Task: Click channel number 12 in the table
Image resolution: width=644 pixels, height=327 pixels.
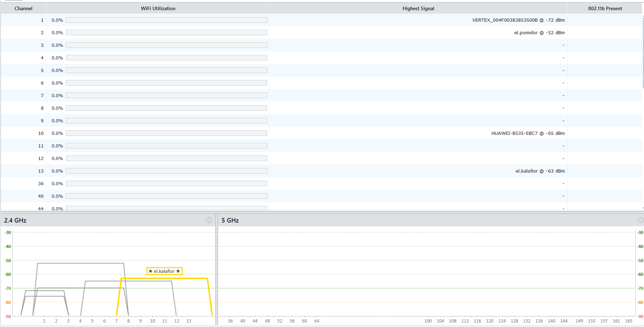Action: (x=41, y=158)
